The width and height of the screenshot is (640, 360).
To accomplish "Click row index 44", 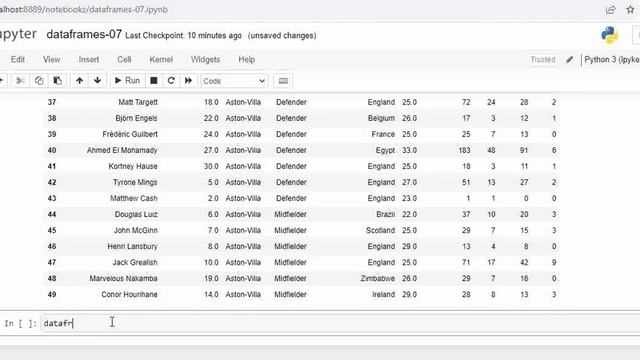I will (x=52, y=214).
